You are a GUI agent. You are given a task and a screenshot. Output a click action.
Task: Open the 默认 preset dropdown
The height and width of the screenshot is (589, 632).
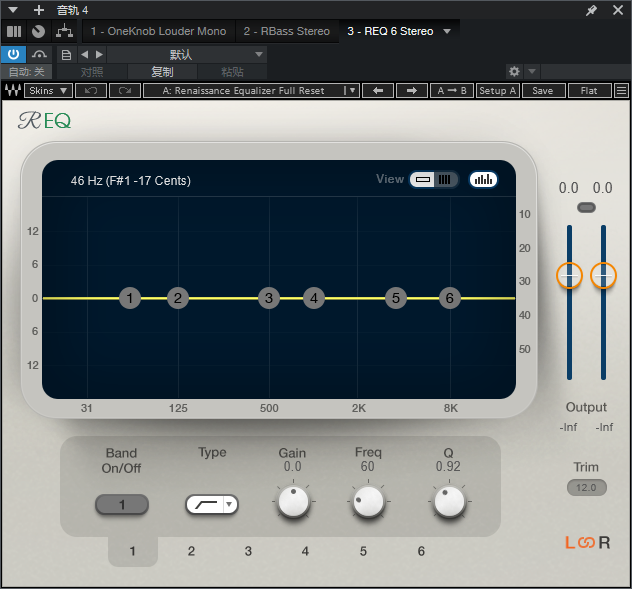(x=187, y=54)
